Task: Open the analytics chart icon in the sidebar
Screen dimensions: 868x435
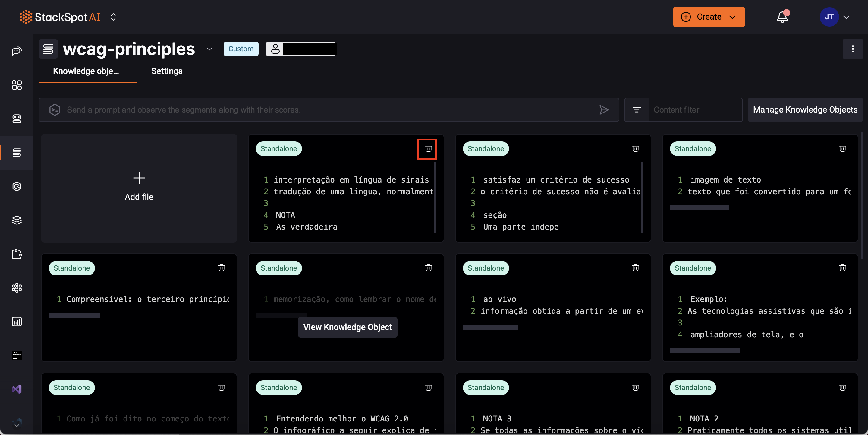Action: pos(17,321)
